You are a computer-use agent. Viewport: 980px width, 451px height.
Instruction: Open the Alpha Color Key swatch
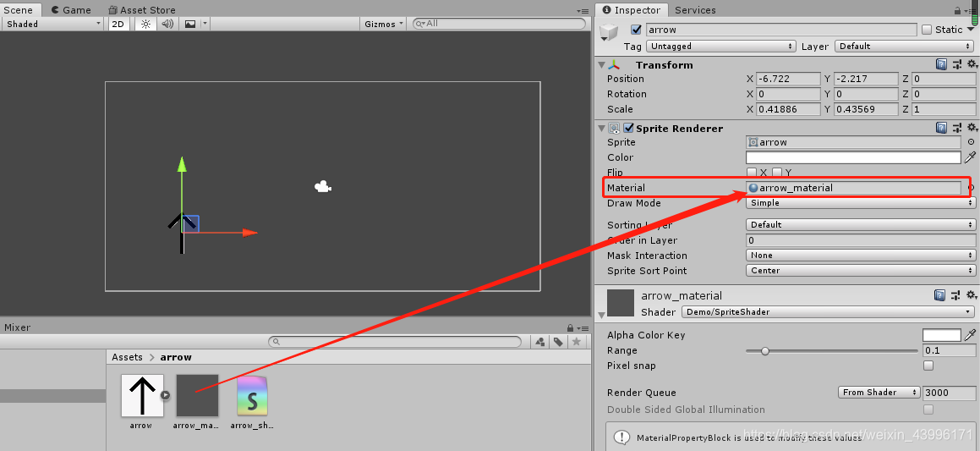942,335
